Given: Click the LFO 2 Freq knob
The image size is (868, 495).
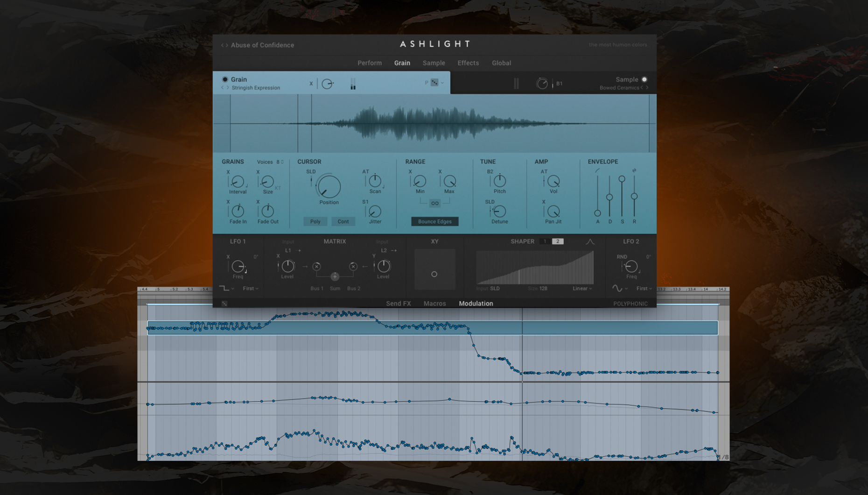Looking at the screenshot, I should click(631, 266).
